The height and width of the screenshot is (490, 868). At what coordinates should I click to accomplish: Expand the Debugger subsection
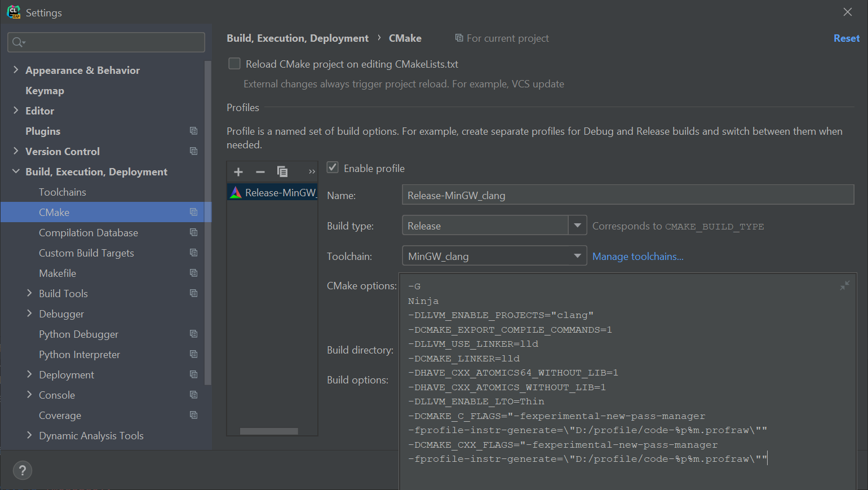coord(29,314)
